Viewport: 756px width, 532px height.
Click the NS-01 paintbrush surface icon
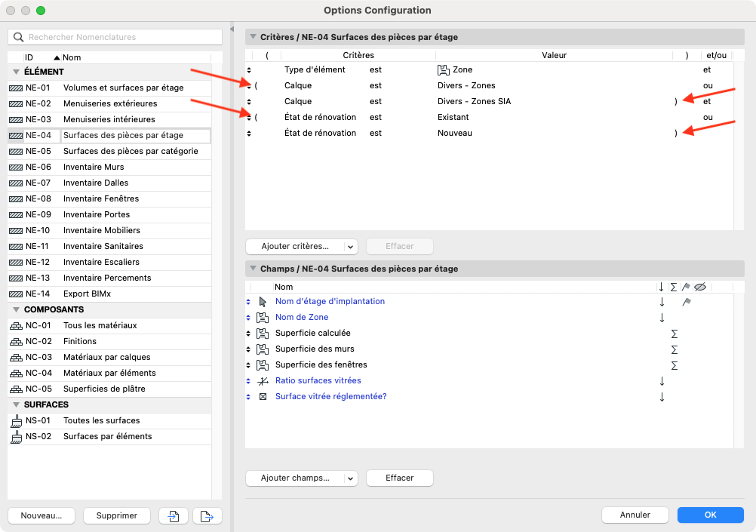coord(17,421)
